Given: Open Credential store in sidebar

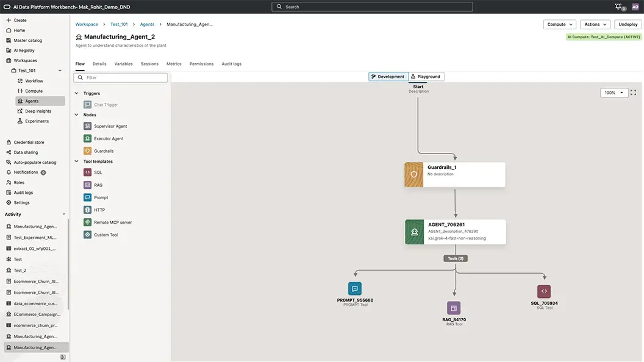Looking at the screenshot, I should (x=29, y=143).
